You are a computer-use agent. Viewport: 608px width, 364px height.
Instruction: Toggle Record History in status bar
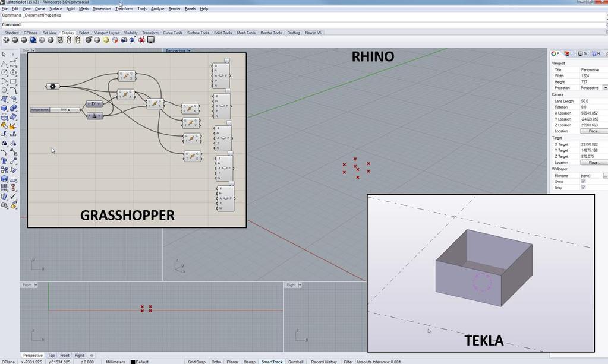pos(324,362)
